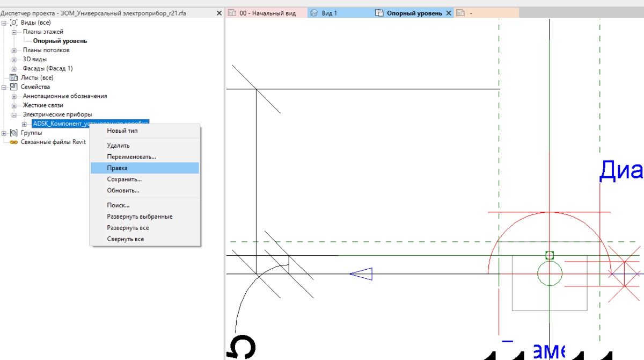Collapse the Семейства tree node

click(5, 87)
